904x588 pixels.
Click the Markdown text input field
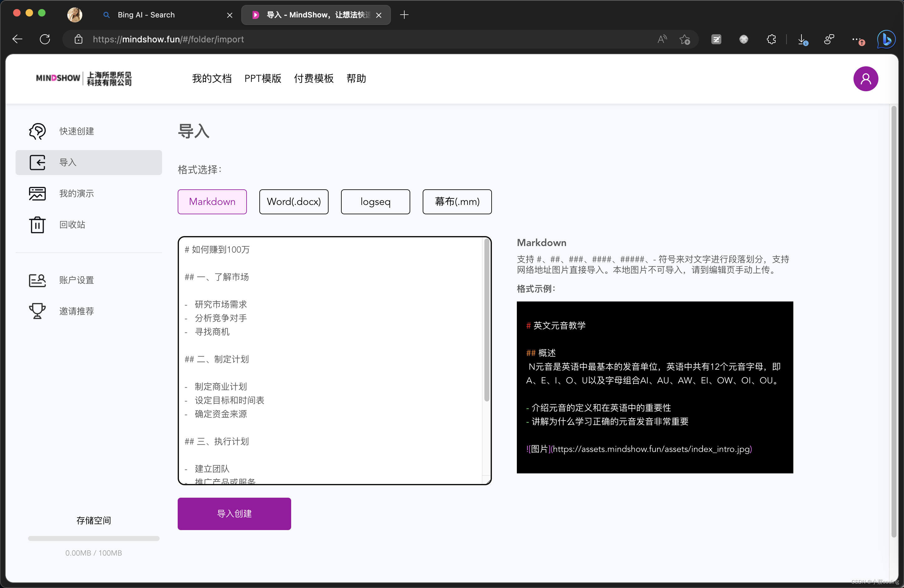click(x=334, y=359)
